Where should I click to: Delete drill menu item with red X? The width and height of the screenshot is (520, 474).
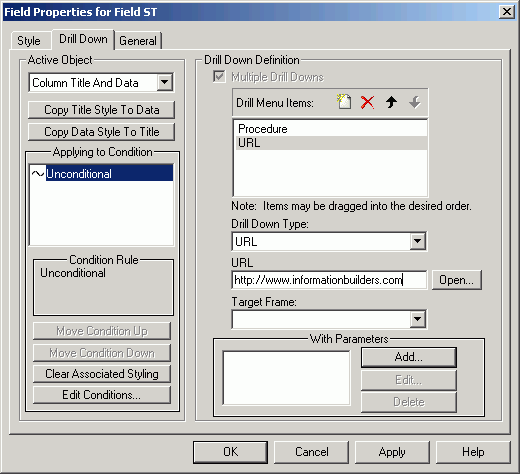pyautogui.click(x=367, y=102)
